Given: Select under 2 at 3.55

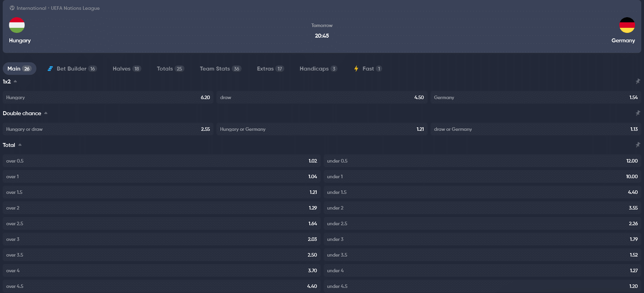Looking at the screenshot, I should coord(482,208).
